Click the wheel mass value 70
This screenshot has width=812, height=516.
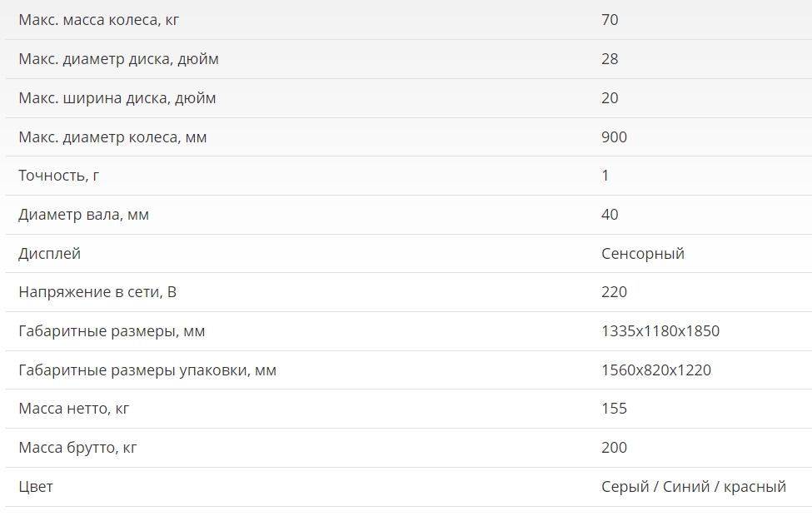tap(610, 20)
